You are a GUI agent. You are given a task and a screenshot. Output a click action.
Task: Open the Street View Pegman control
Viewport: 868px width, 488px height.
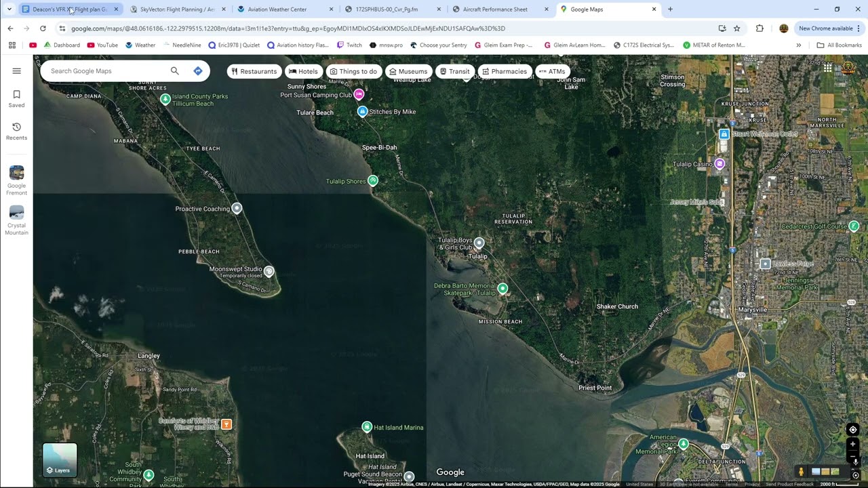click(x=801, y=472)
